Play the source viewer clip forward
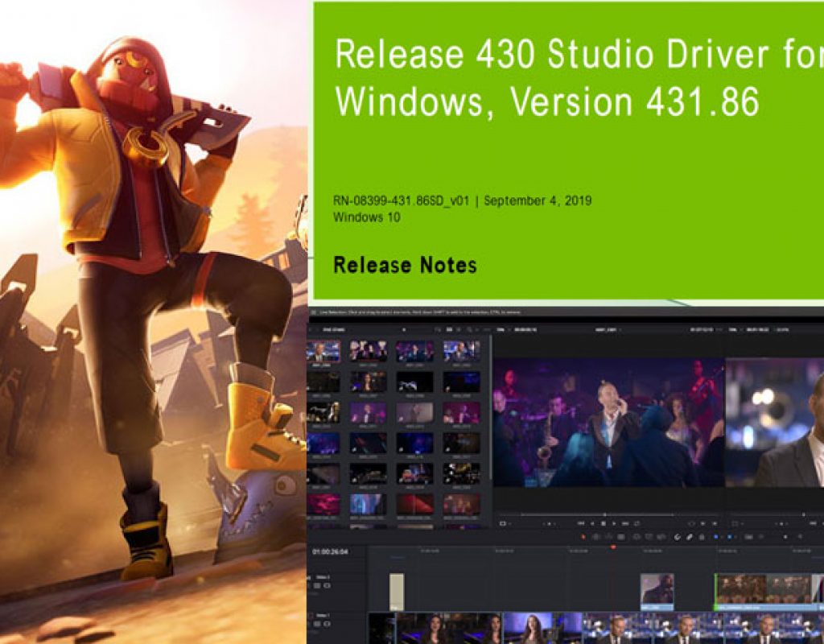The height and width of the screenshot is (644, 824). (x=614, y=523)
